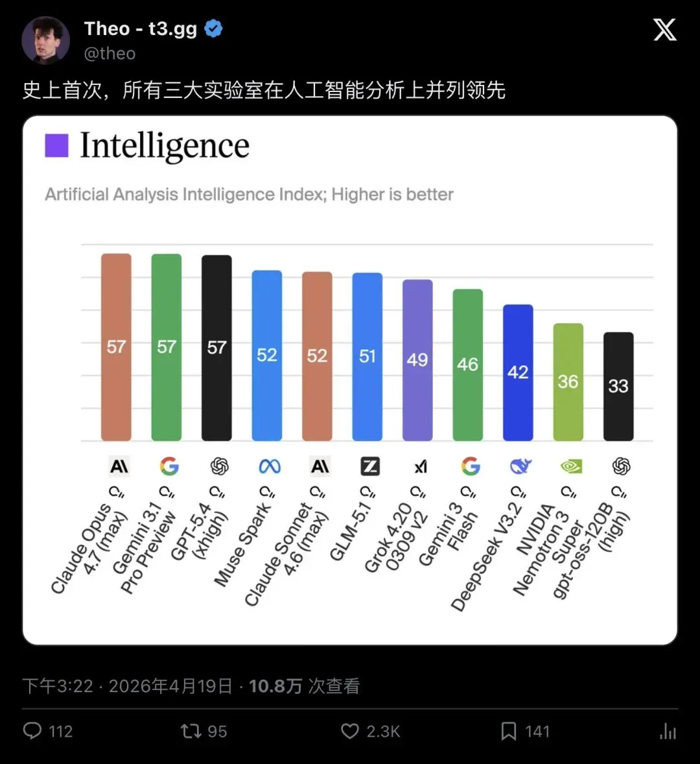Select the Gemini 3.1 Pro green bar
Viewport: 700px width, 764px height.
pyautogui.click(x=167, y=347)
